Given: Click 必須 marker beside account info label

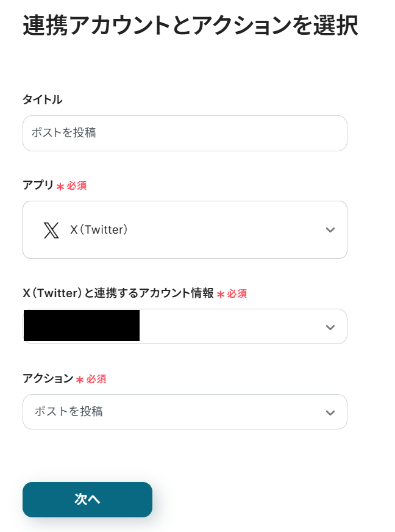Looking at the screenshot, I should [237, 294].
